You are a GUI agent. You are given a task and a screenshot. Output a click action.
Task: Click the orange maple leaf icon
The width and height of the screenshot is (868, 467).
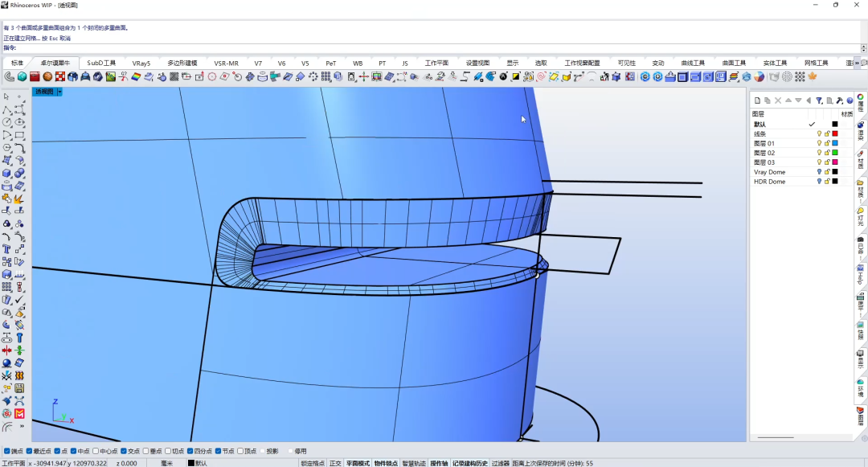813,77
